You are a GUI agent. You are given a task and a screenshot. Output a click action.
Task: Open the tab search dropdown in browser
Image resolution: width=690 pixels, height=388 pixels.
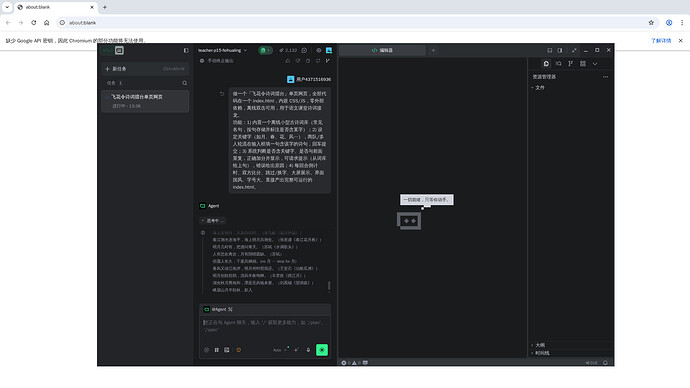pos(7,7)
